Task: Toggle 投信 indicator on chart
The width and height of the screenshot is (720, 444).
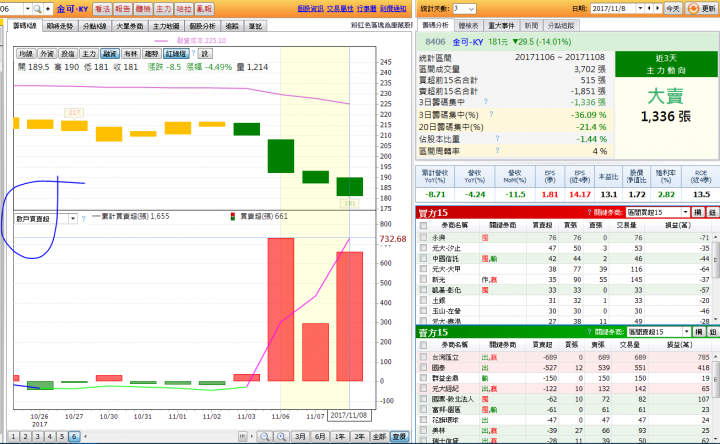Action: coord(68,54)
